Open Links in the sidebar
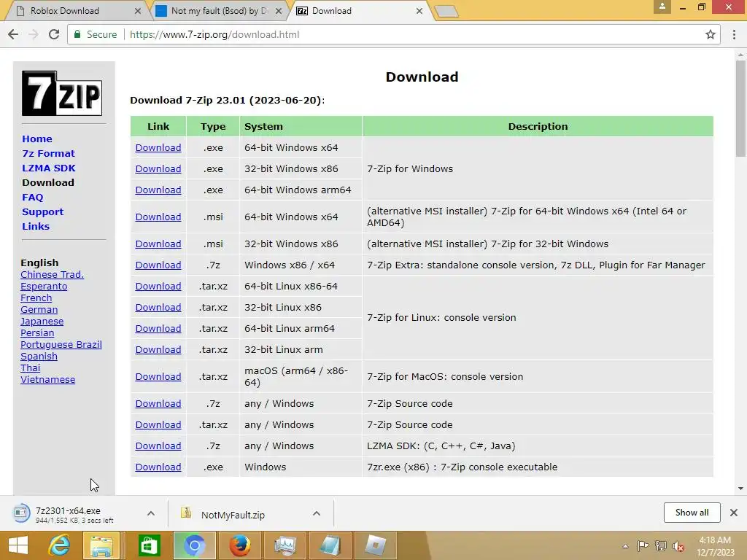The height and width of the screenshot is (560, 747). [x=36, y=226]
